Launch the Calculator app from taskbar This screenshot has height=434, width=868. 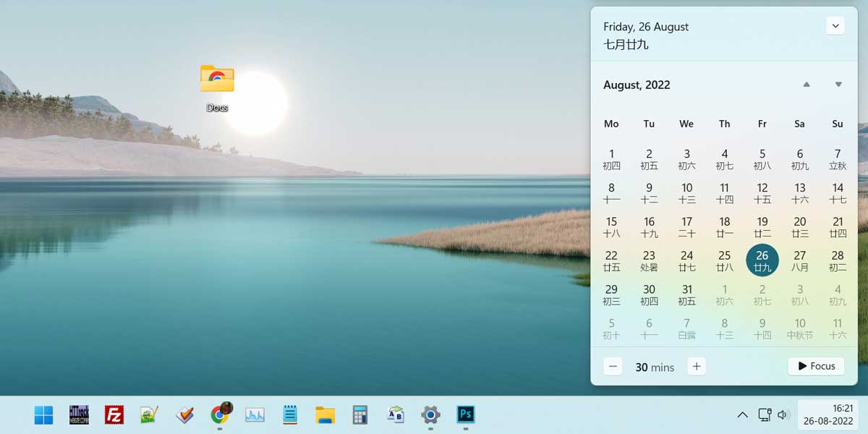coord(360,414)
